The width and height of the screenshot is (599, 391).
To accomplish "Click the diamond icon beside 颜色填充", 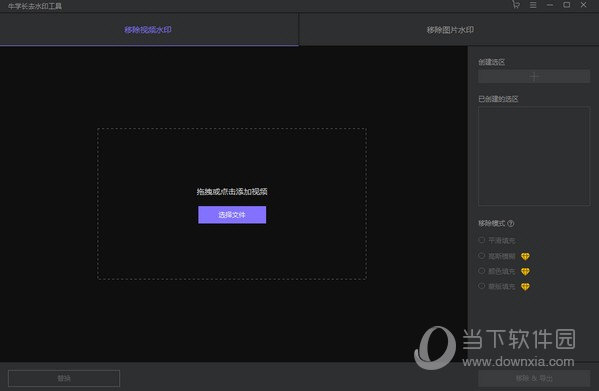I will 525,271.
